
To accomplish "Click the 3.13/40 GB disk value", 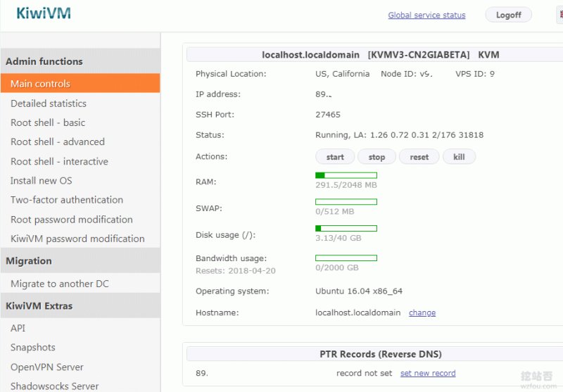I will (x=339, y=238).
